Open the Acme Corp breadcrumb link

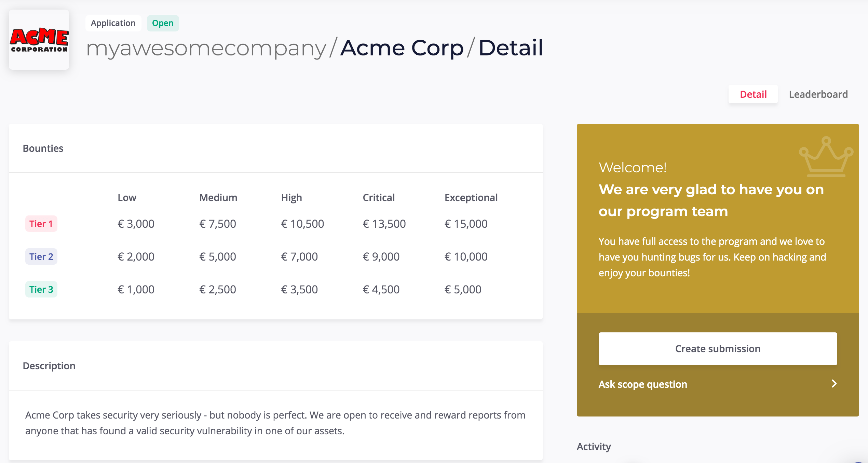tap(402, 48)
